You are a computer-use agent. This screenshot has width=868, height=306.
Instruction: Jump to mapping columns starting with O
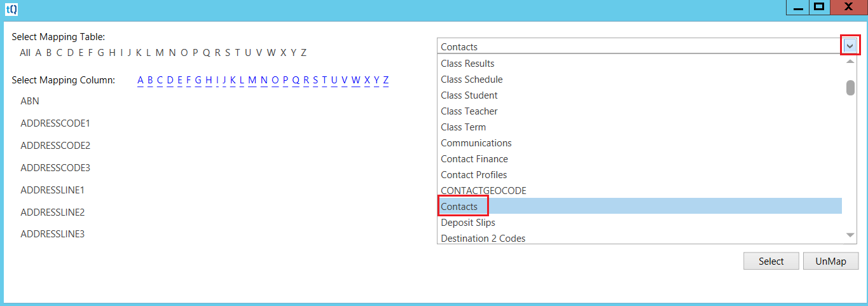click(x=275, y=80)
